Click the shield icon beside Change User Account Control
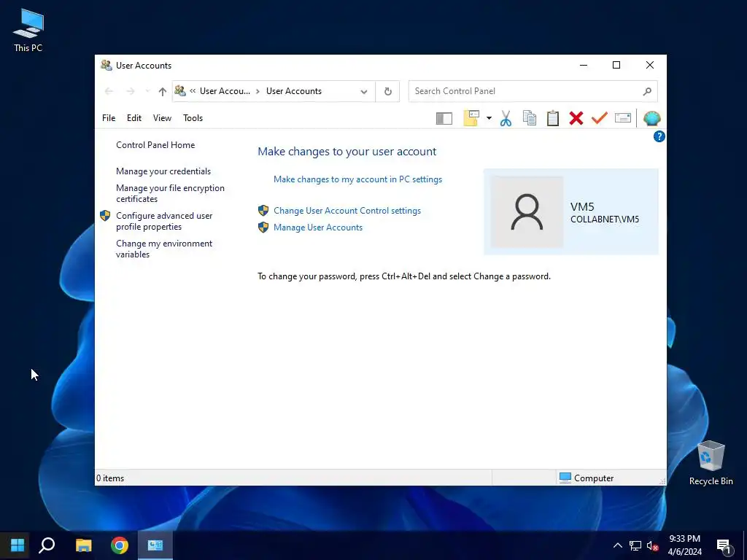This screenshot has height=560, width=747. coord(263,211)
